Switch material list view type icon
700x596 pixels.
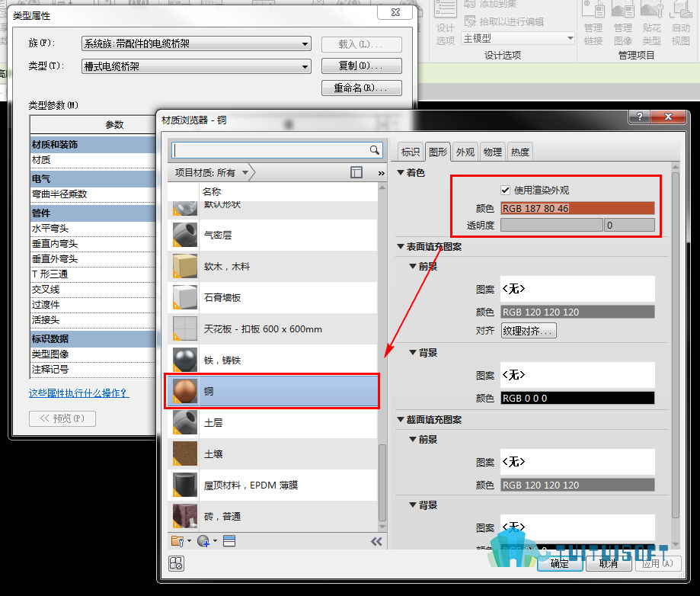229,541
